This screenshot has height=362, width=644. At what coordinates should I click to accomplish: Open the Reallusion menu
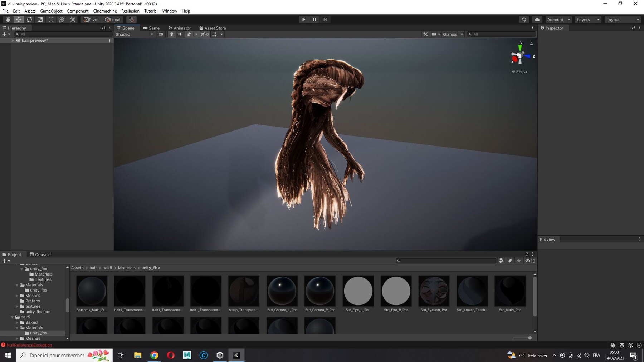click(130, 11)
